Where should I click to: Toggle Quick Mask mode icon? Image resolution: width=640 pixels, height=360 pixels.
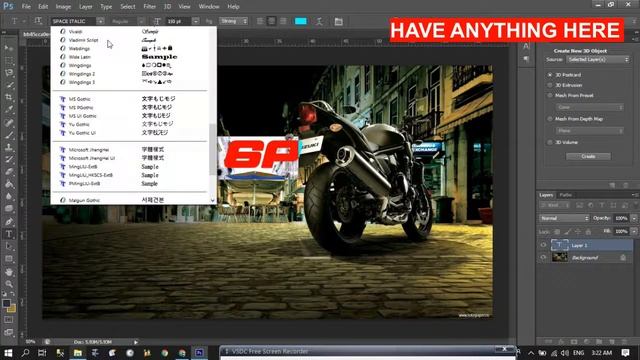pyautogui.click(x=9, y=320)
